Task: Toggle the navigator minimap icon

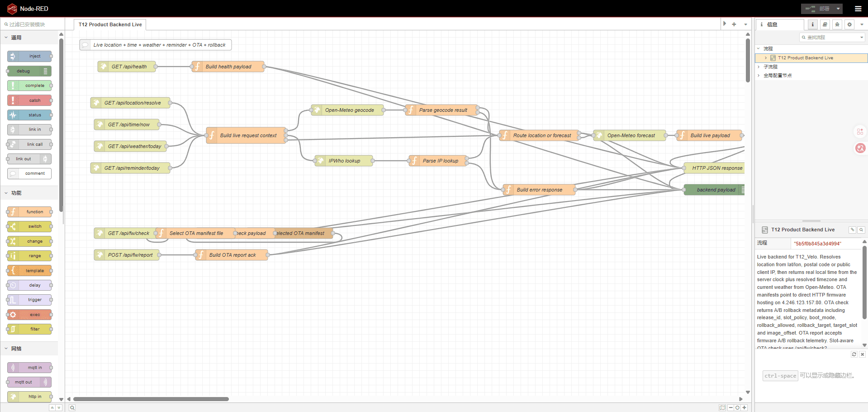Action: 722,407
